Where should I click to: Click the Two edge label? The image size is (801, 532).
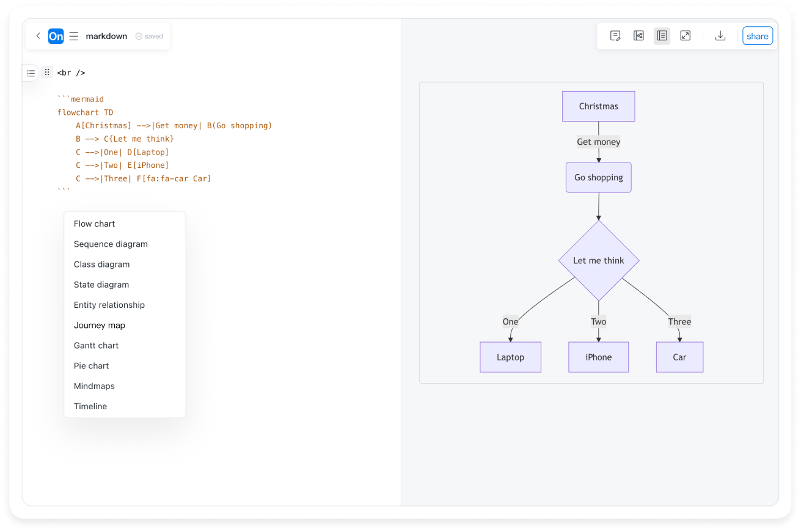pyautogui.click(x=598, y=322)
